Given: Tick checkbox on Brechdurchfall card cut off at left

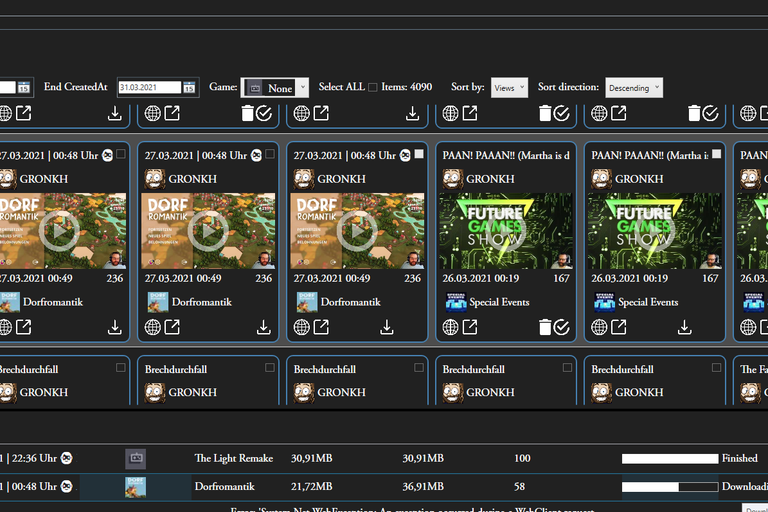Looking at the screenshot, I should (121, 367).
